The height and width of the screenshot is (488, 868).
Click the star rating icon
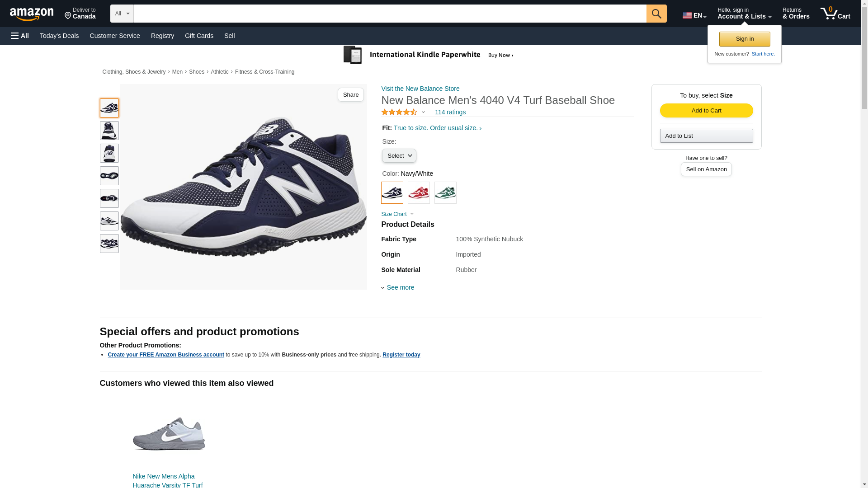click(x=399, y=112)
